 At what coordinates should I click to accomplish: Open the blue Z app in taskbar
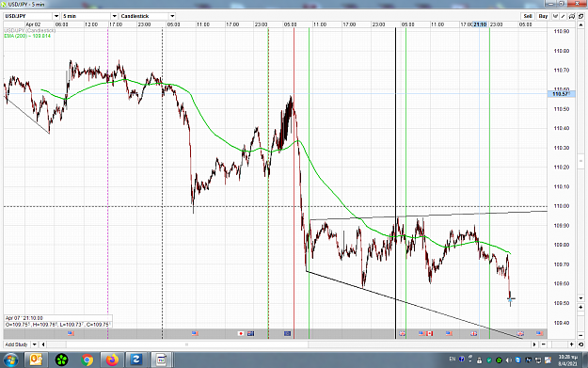tap(135, 360)
